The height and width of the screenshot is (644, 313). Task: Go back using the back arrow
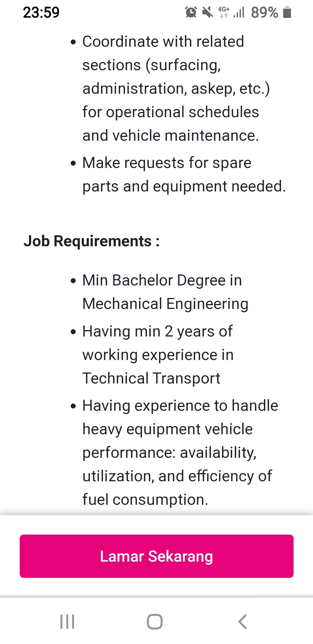[x=242, y=621]
